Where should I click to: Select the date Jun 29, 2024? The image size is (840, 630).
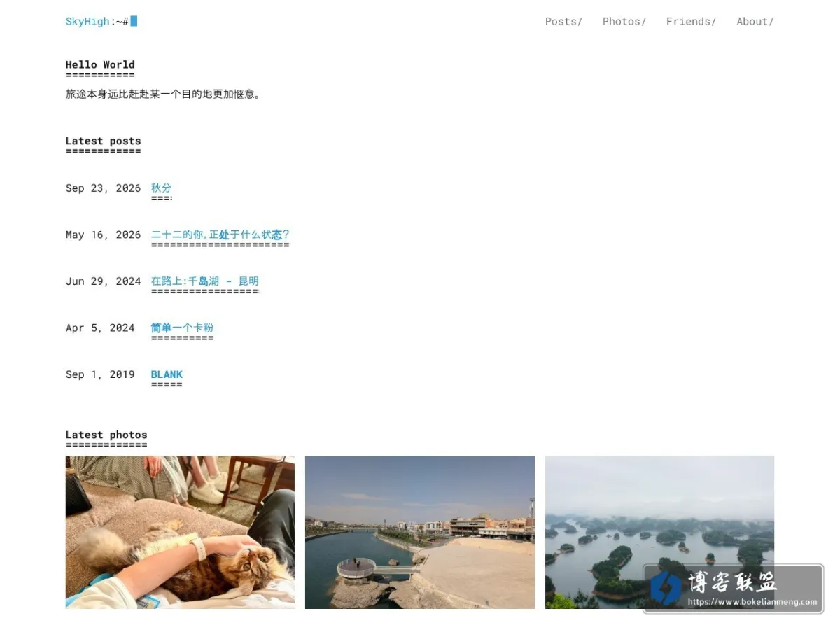(x=103, y=281)
